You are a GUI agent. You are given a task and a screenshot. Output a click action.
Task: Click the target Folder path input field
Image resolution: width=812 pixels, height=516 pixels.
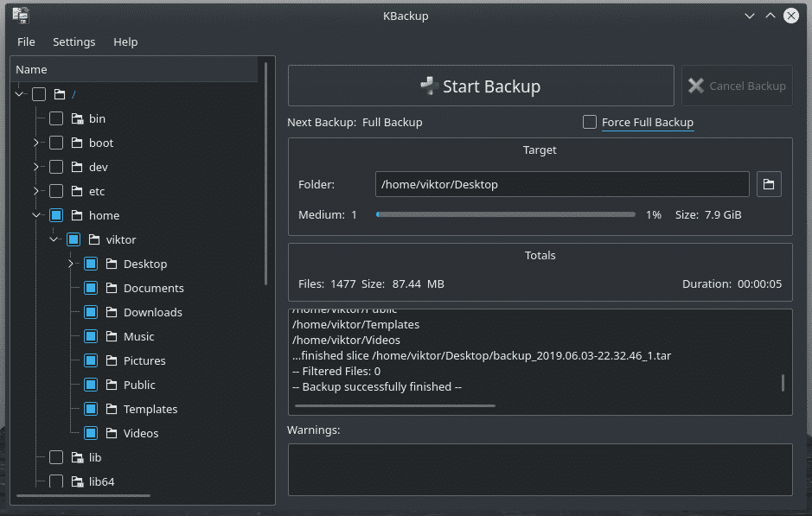pyautogui.click(x=562, y=184)
